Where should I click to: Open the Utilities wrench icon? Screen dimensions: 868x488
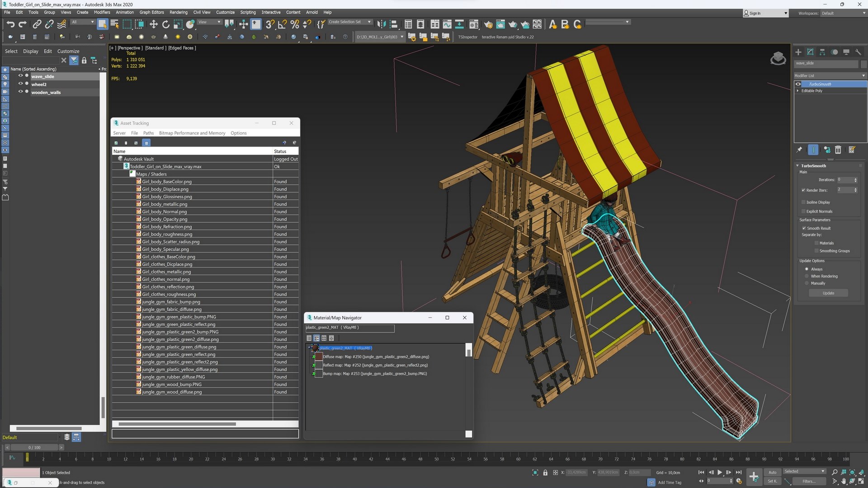[858, 52]
